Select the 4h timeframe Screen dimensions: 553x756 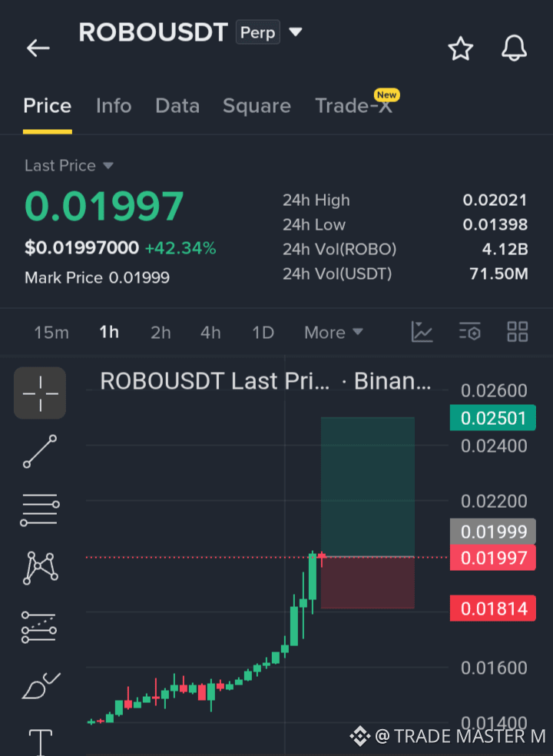(x=210, y=332)
